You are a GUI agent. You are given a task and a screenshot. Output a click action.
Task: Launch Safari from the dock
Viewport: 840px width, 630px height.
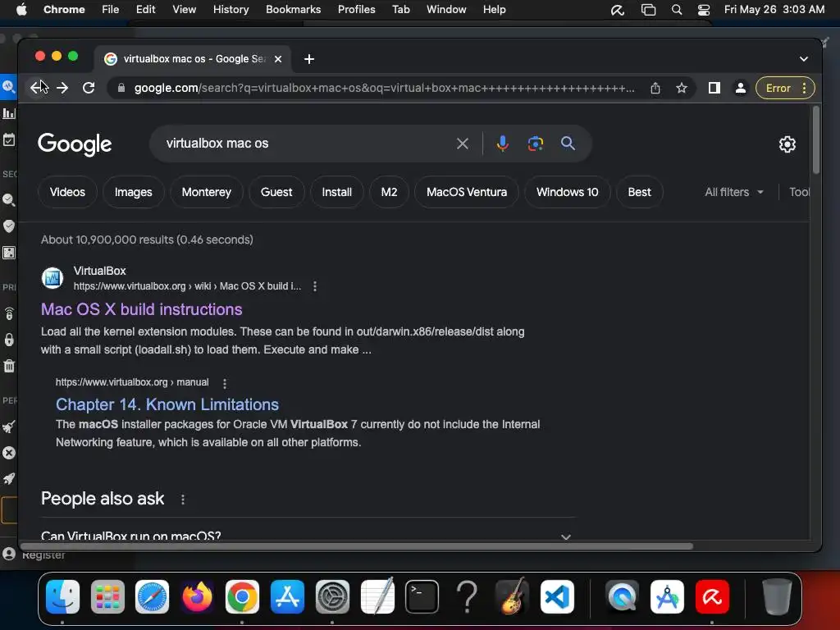(152, 597)
